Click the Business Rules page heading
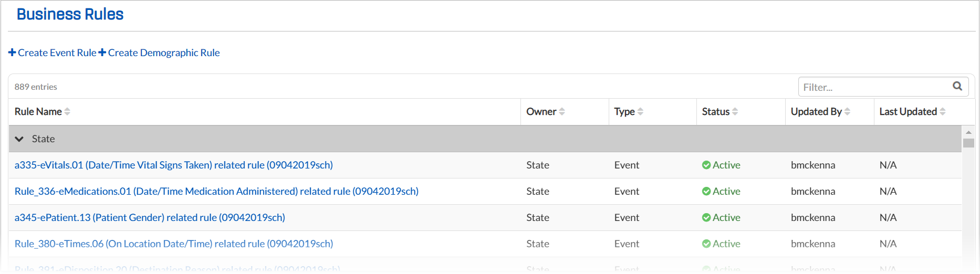The height and width of the screenshot is (274, 980). (70, 14)
